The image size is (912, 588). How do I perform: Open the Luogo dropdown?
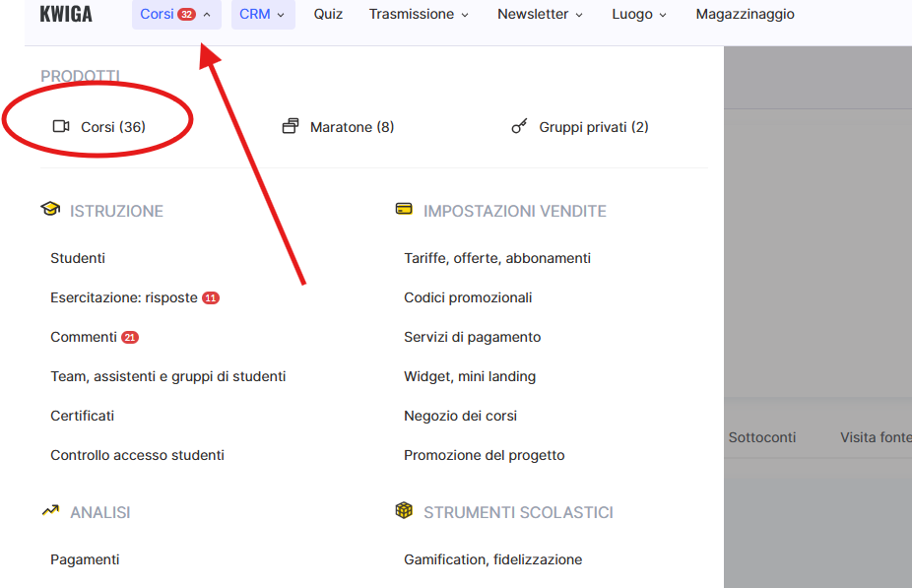coord(638,15)
